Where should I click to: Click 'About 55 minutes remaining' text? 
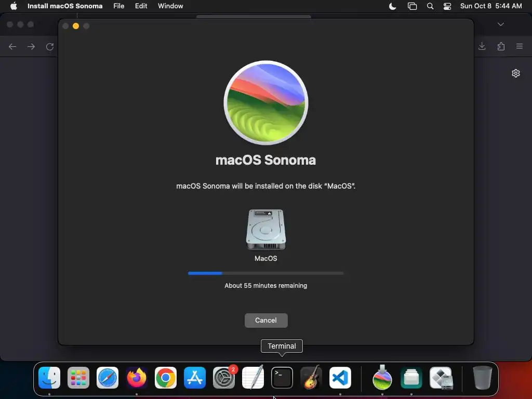266,286
